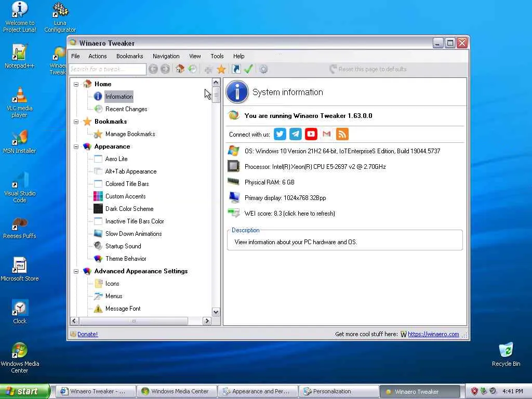Select Custom Accents tree item
Image resolution: width=532 pixels, height=399 pixels.
click(x=125, y=196)
